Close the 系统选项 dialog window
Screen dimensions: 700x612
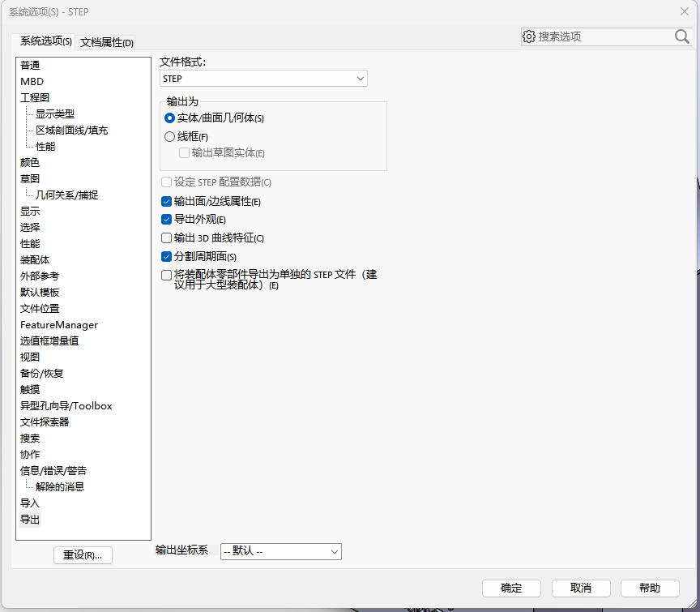coord(685,11)
